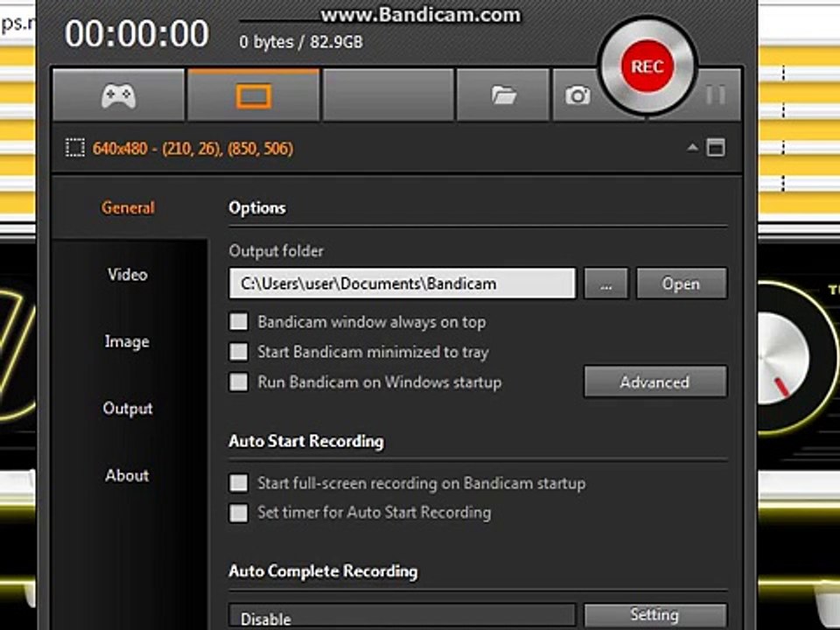The height and width of the screenshot is (630, 840).
Task: Enable full-screen recording on Bandicam startup
Action: pos(239,483)
